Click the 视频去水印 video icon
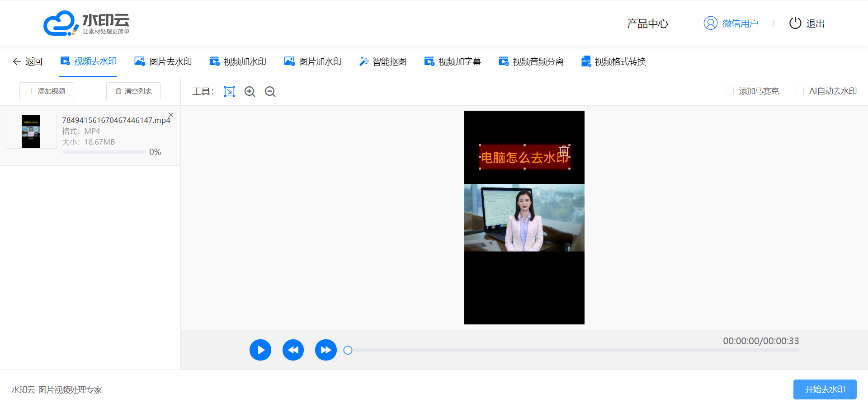The image size is (868, 408). [65, 61]
